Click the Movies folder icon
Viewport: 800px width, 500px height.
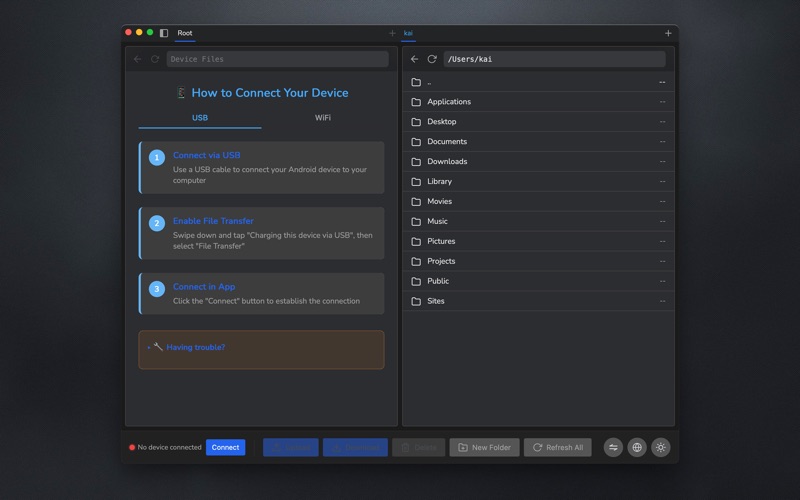click(416, 202)
